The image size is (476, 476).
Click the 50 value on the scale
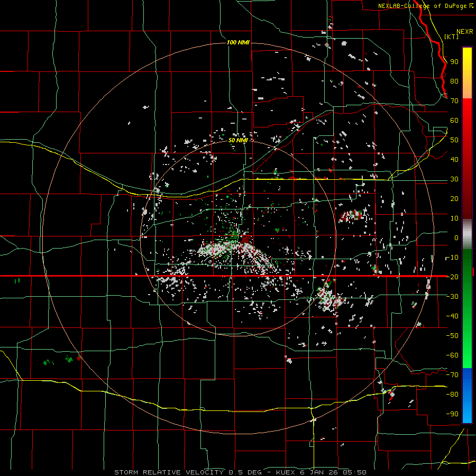coord(454,140)
